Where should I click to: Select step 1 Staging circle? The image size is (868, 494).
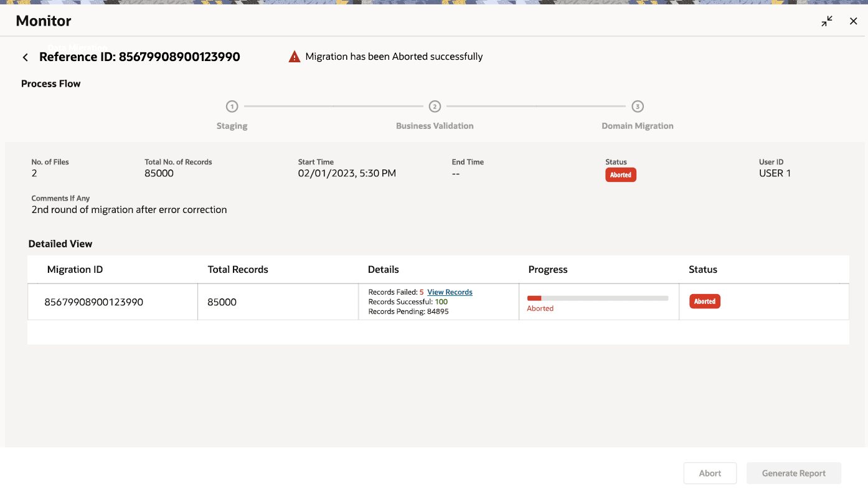[x=232, y=107]
